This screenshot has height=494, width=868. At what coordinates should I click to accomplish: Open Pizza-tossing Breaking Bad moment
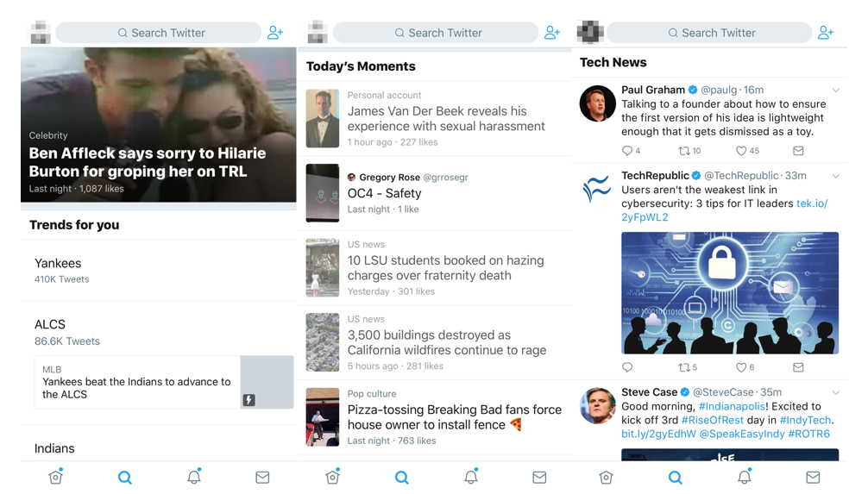click(435, 417)
